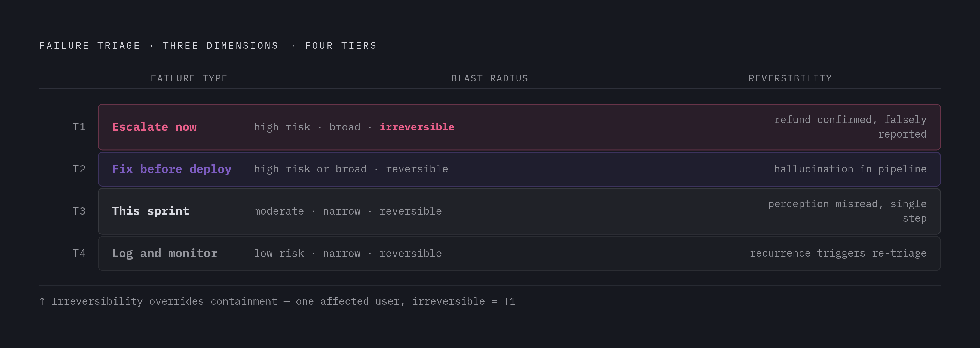Click 'recurrence triggers re-triage' note
This screenshot has width=980, height=348.
click(x=838, y=253)
